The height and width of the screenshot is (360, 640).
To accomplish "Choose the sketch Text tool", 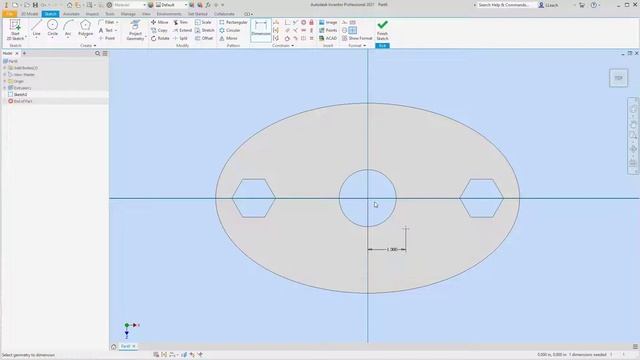I will (x=108, y=30).
